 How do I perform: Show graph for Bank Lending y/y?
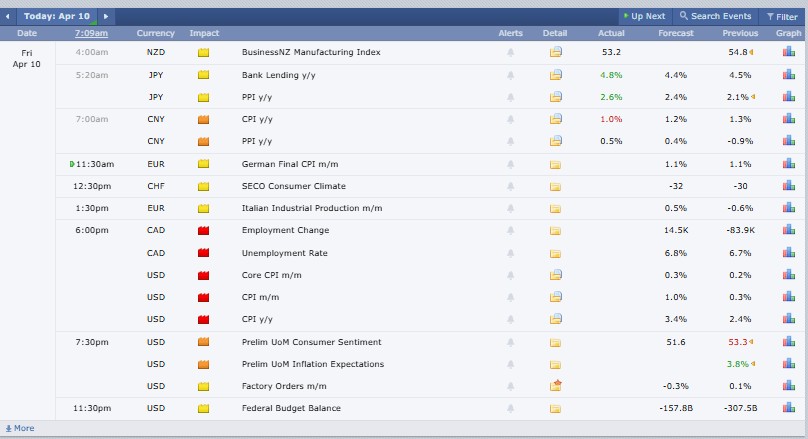[788, 75]
